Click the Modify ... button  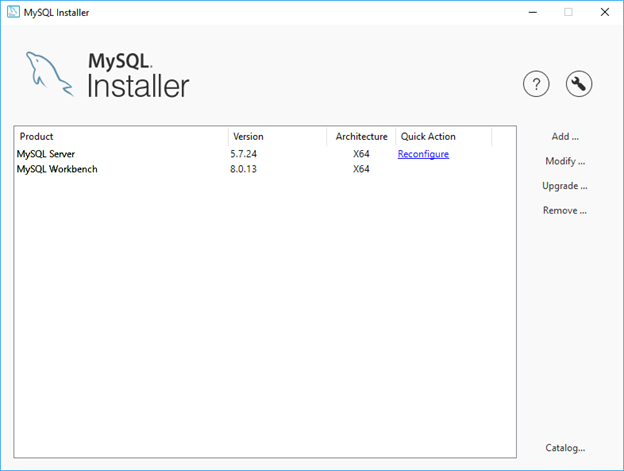click(565, 161)
